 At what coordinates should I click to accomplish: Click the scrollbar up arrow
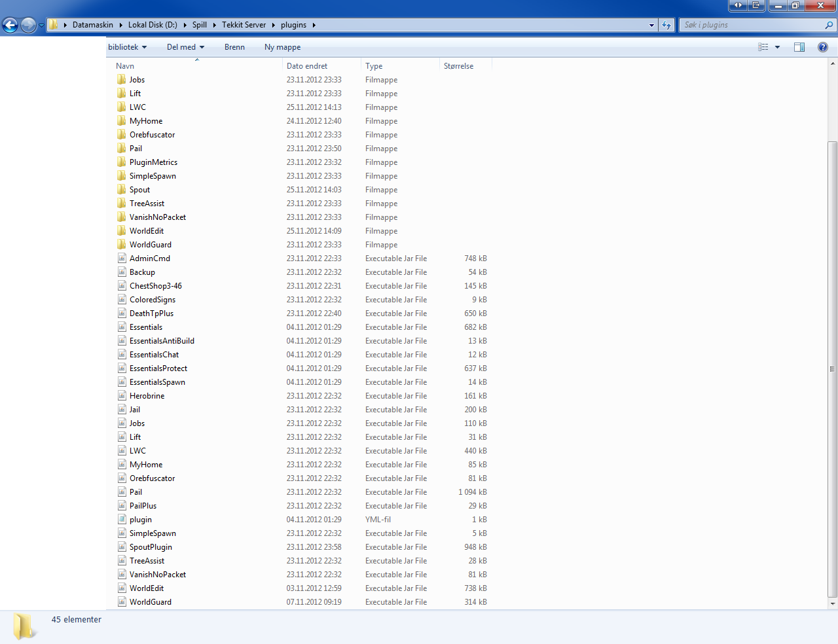pos(833,63)
